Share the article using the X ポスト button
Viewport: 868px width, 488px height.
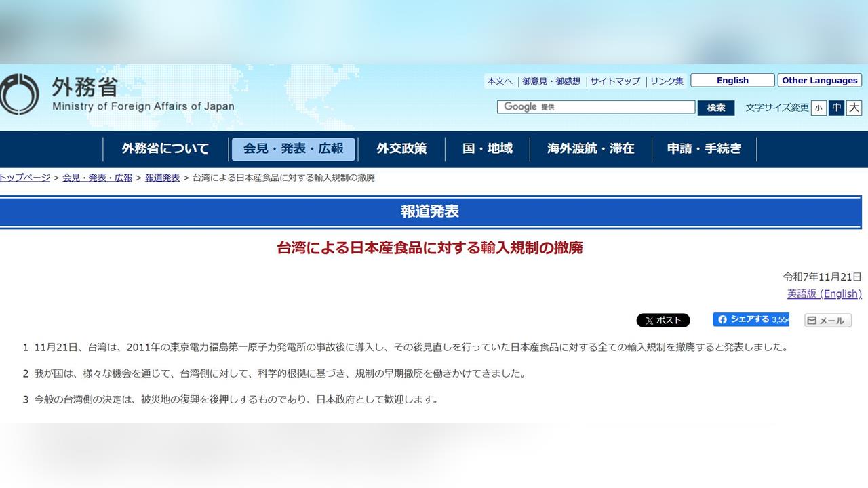[x=663, y=320]
